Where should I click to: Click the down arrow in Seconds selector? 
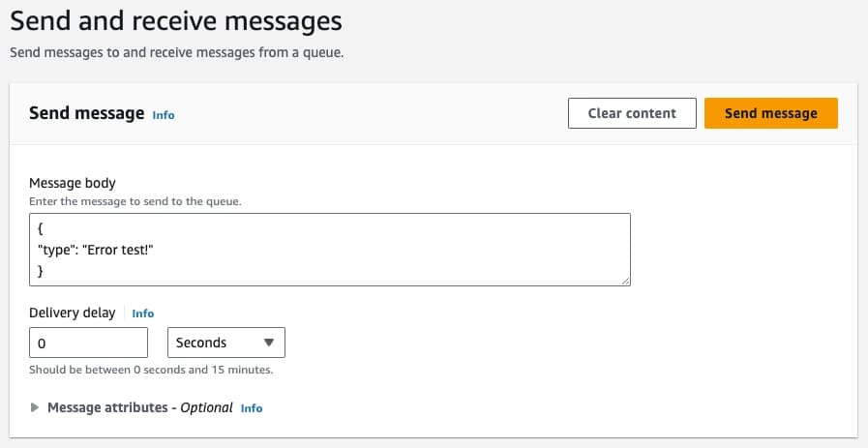[x=268, y=343]
